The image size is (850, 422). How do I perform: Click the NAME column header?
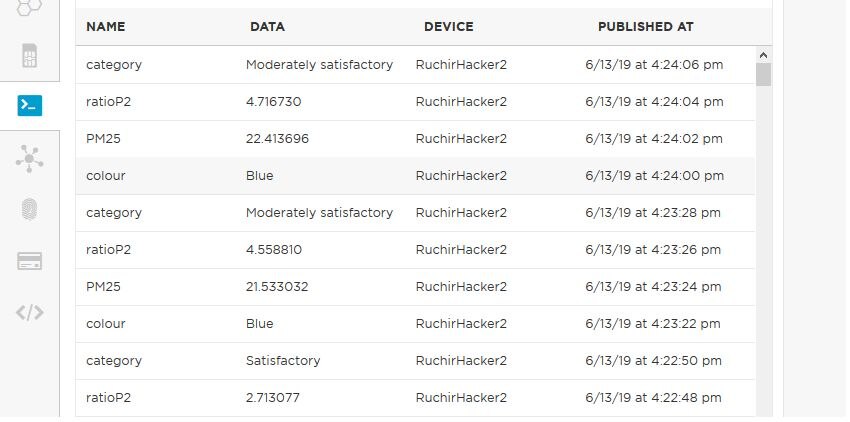[x=106, y=27]
